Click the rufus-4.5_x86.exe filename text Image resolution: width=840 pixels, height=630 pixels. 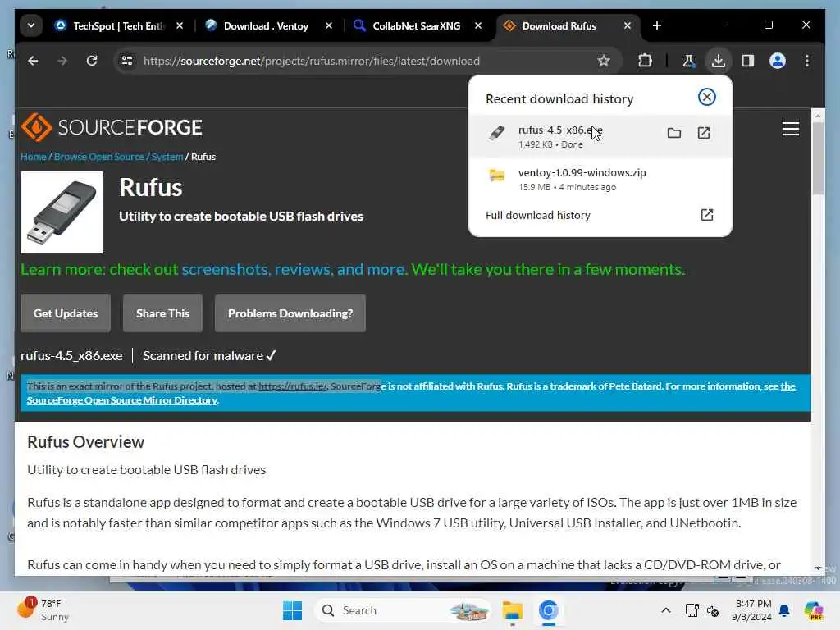point(71,356)
